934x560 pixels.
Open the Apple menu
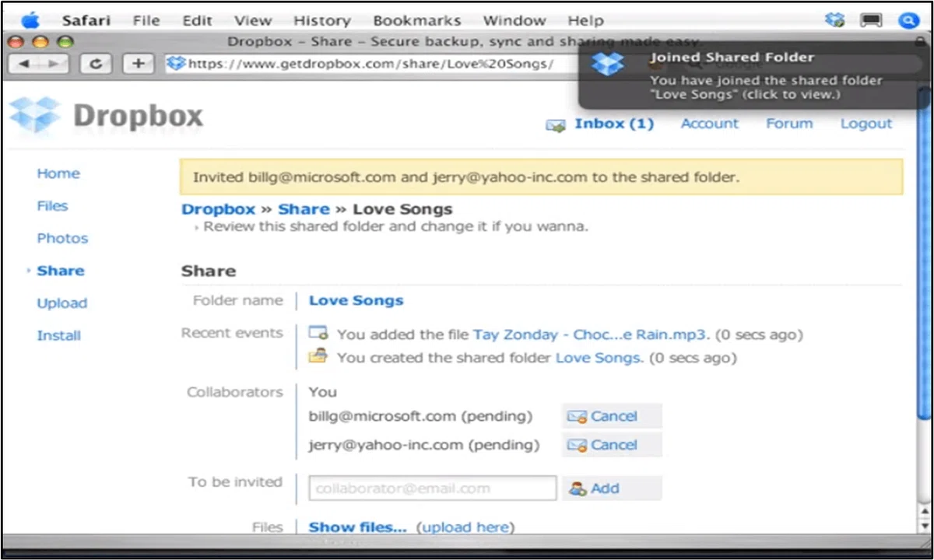click(x=30, y=19)
